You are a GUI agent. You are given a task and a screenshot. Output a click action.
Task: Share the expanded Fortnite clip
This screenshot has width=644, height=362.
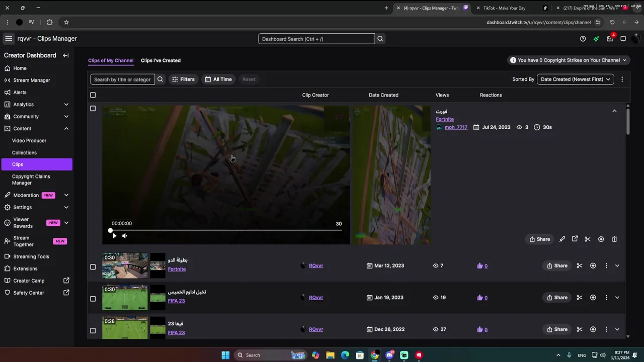click(540, 239)
